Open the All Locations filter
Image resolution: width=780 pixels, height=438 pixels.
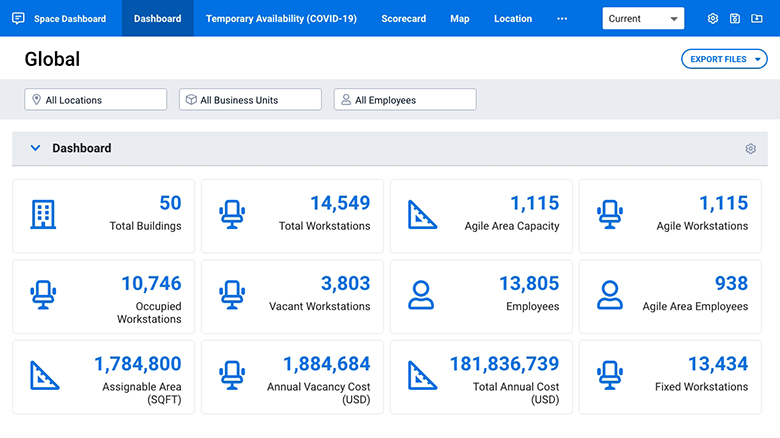pyautogui.click(x=95, y=100)
